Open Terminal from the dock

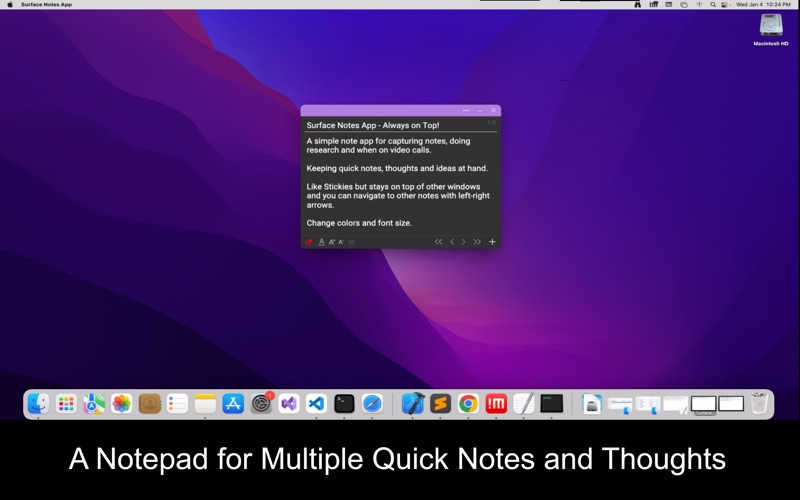point(344,404)
